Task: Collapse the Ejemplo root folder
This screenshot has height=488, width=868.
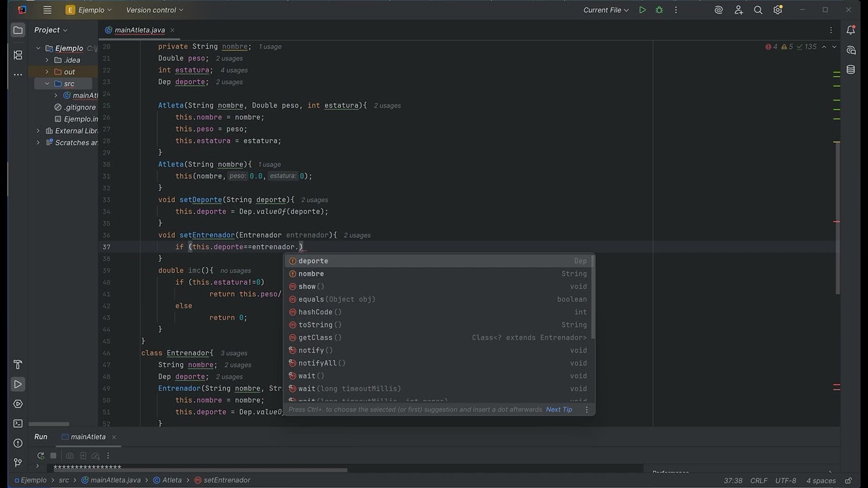Action: (x=39, y=48)
